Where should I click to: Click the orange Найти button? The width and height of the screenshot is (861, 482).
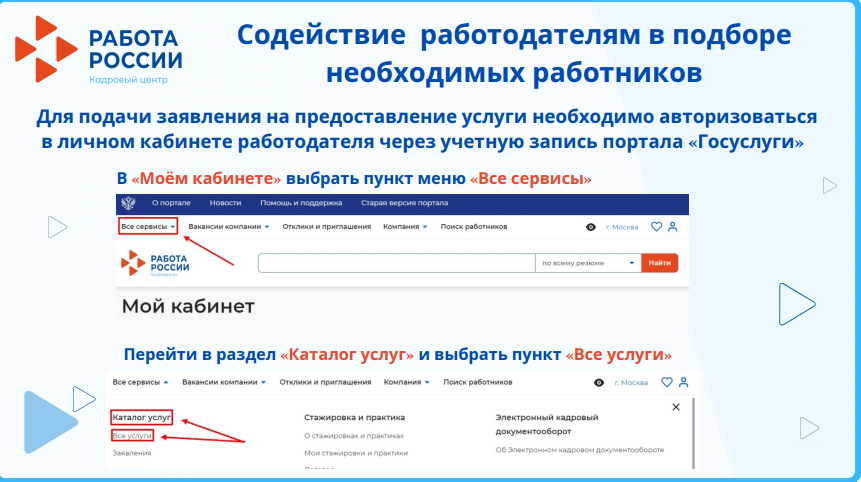pyautogui.click(x=659, y=263)
